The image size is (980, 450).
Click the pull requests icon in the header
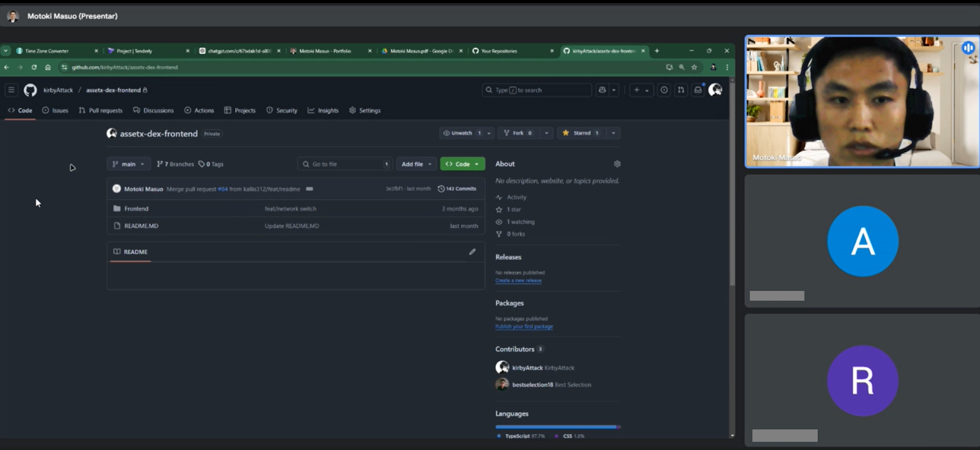pyautogui.click(x=680, y=90)
